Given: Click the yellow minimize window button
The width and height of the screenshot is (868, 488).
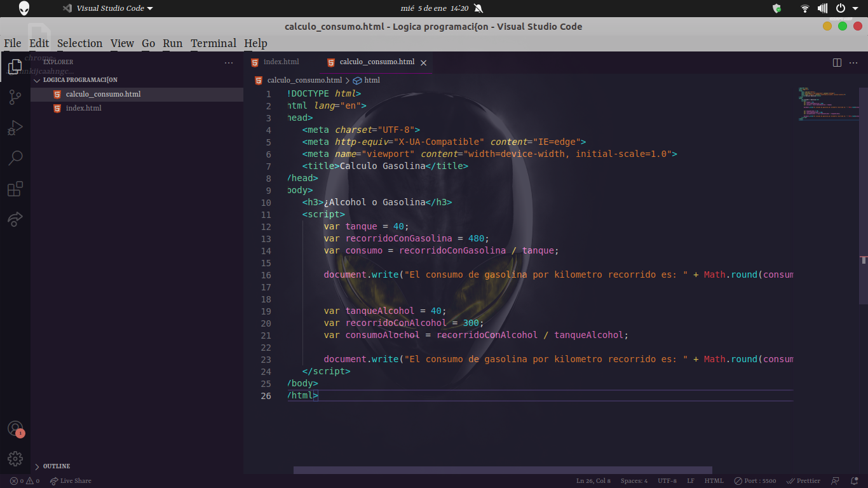Looking at the screenshot, I should (827, 26).
